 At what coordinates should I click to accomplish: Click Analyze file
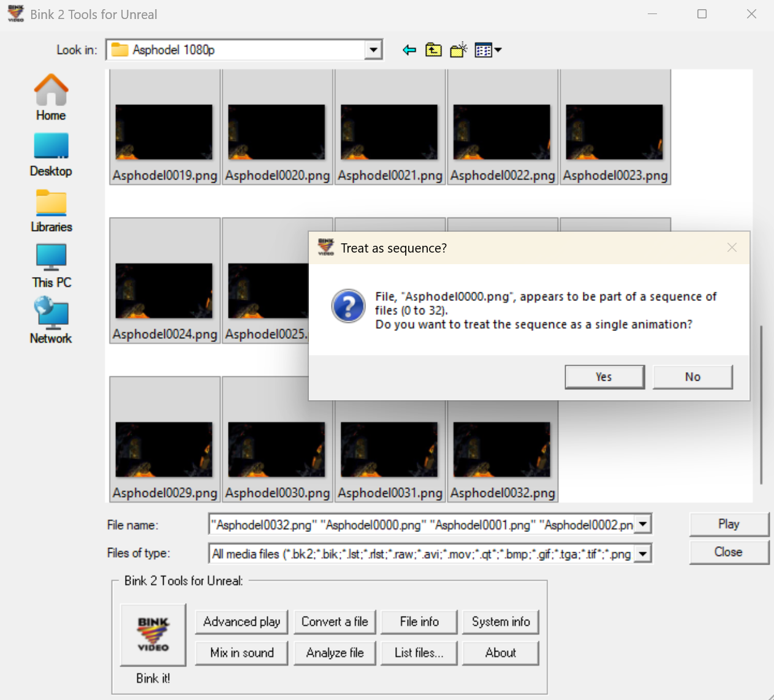pyautogui.click(x=335, y=653)
